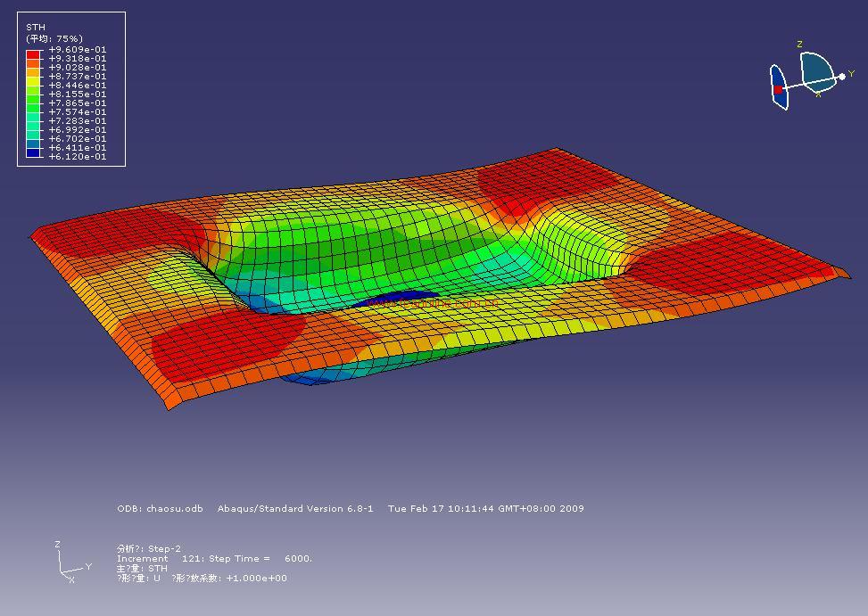Select the +9.609e-01 maximum legend value
Screen dimensions: 868x616
(x=77, y=50)
